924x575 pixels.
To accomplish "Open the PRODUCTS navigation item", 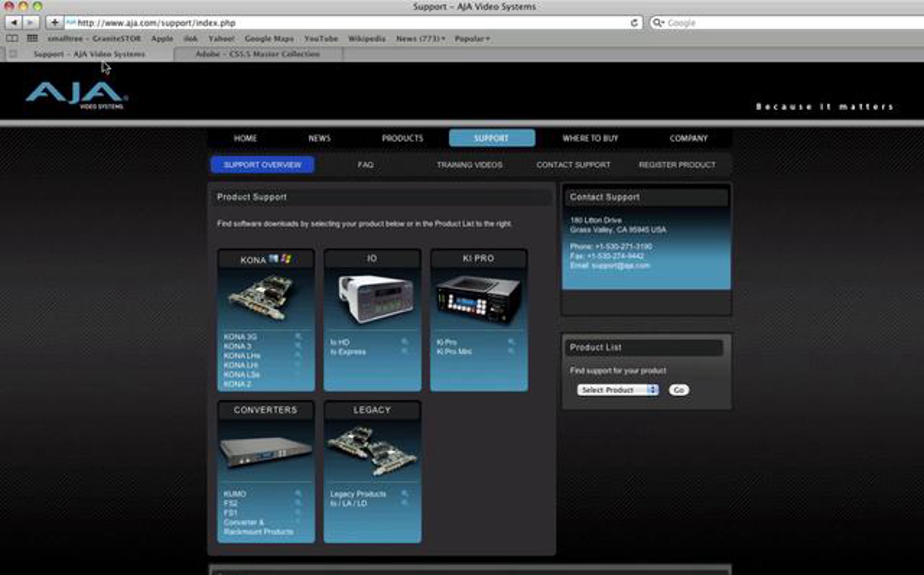I will pyautogui.click(x=402, y=138).
